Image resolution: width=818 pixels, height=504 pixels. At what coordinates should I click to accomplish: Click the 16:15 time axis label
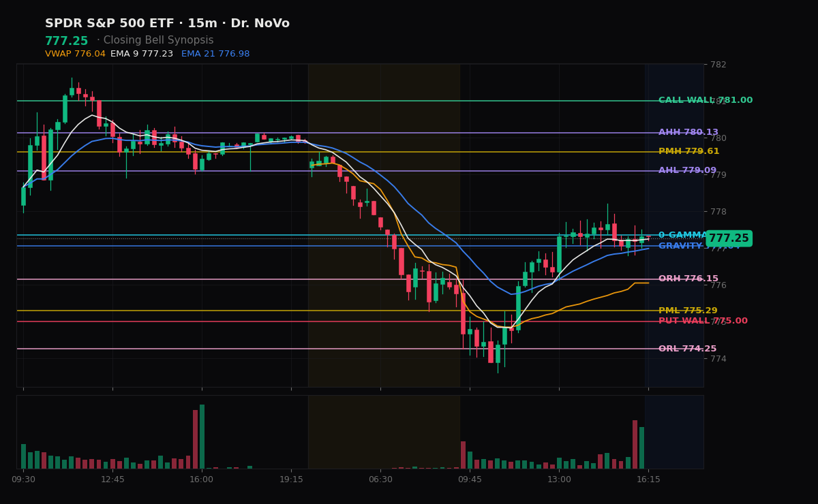[x=648, y=479]
